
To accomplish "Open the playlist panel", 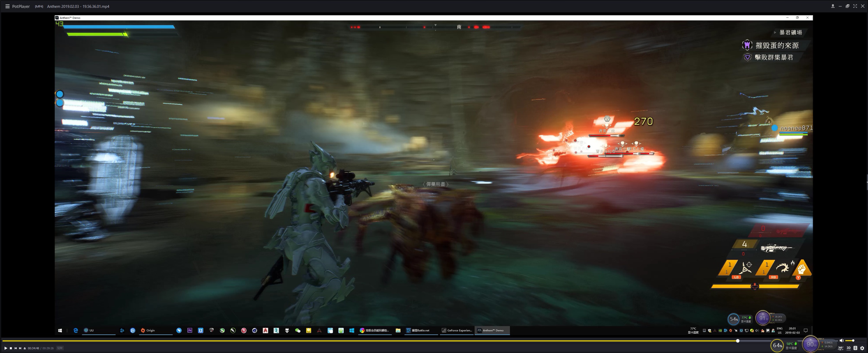I will (855, 348).
